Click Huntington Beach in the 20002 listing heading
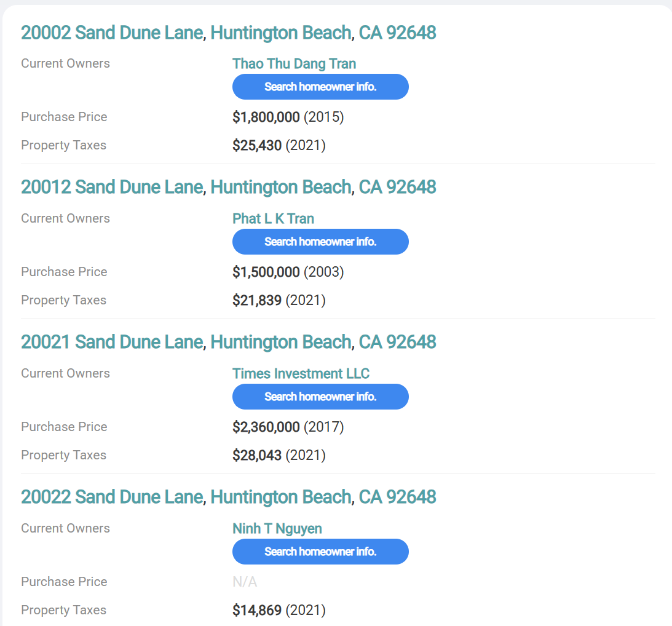 [x=280, y=33]
